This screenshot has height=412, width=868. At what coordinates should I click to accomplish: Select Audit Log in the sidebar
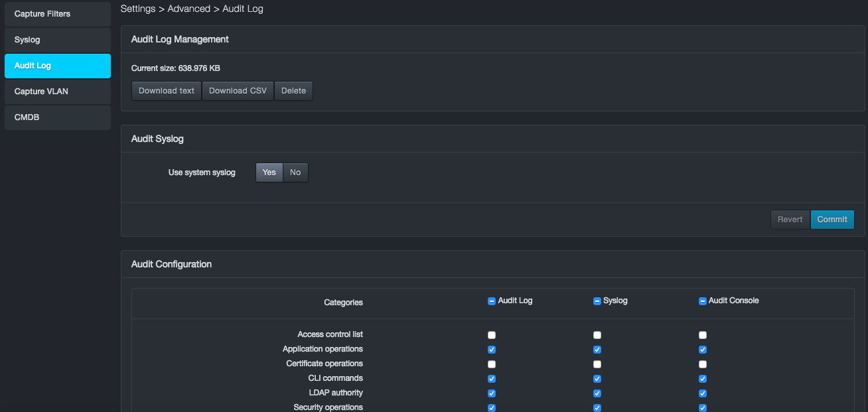[57, 66]
